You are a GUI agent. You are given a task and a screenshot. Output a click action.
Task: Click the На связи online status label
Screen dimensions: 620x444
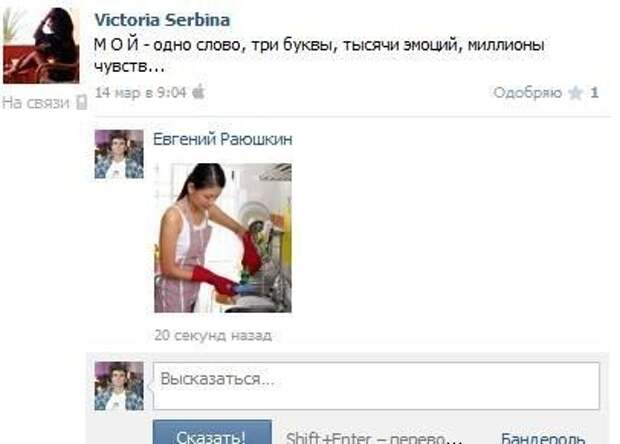36,103
